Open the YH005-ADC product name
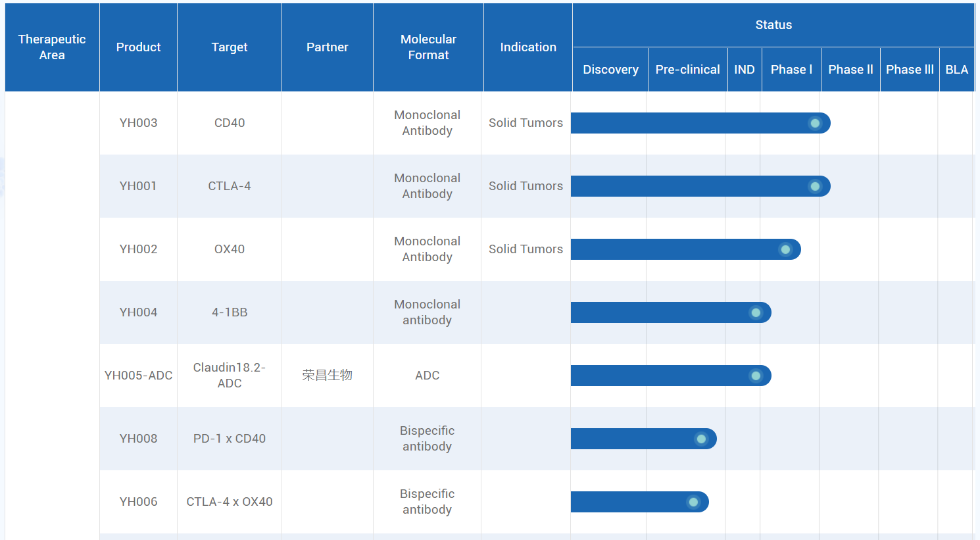The height and width of the screenshot is (540, 980). click(138, 376)
